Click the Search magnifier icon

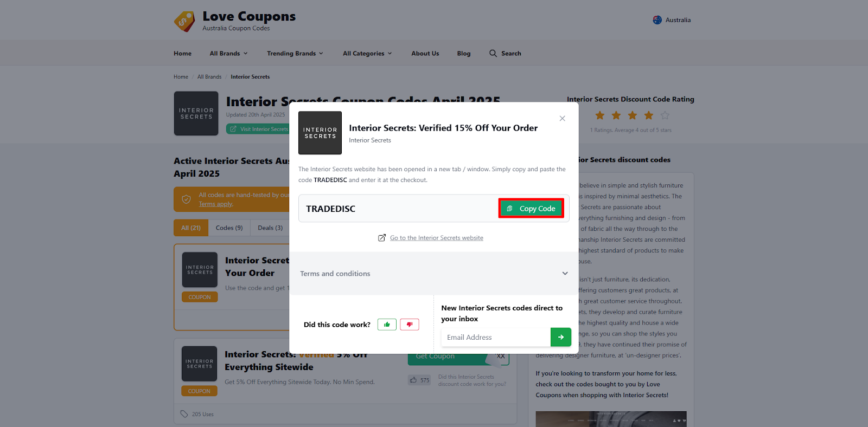[493, 53]
